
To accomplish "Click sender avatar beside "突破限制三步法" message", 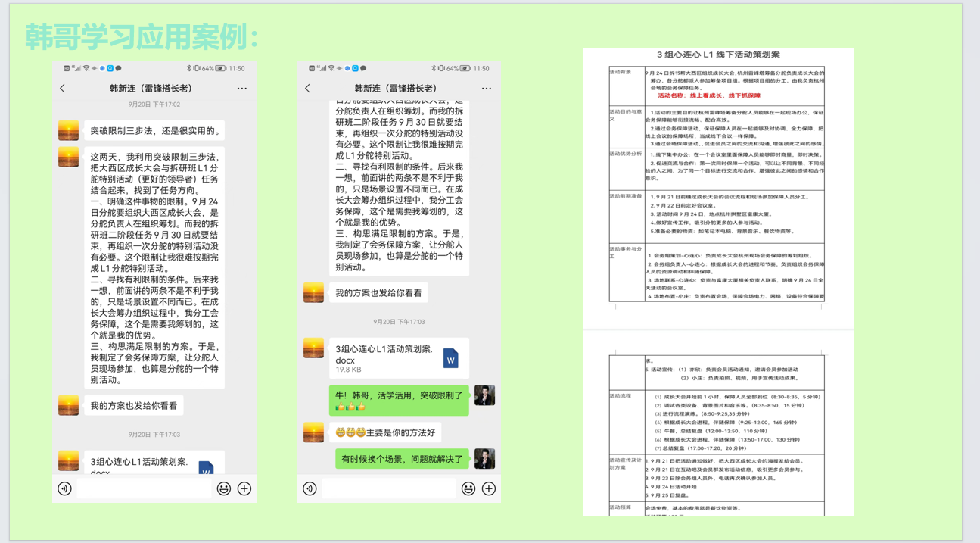I will pyautogui.click(x=69, y=130).
